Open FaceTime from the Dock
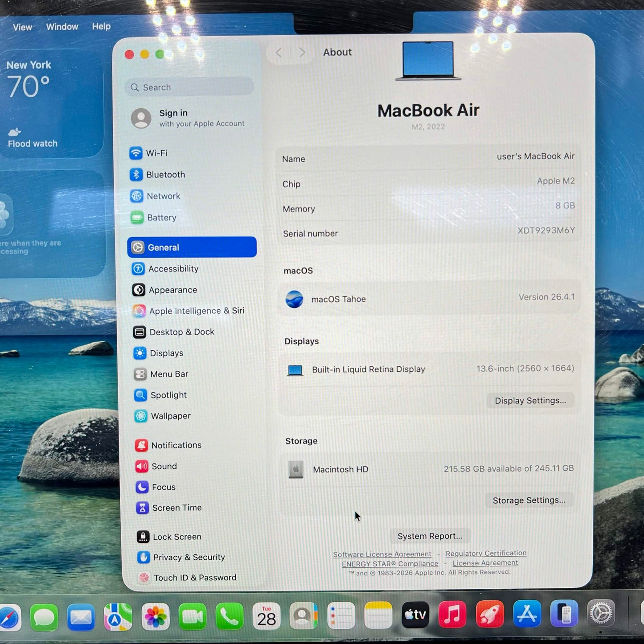Screen dimensions: 644x644 [x=193, y=617]
